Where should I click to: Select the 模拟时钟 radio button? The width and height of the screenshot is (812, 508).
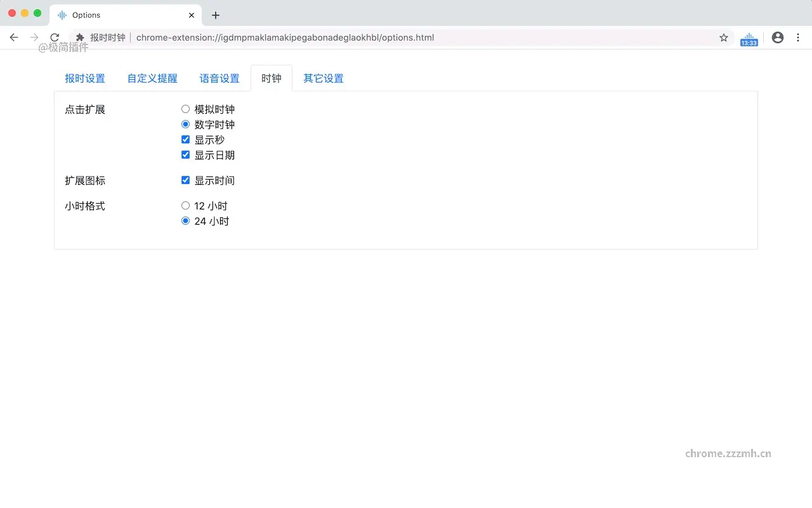185,109
